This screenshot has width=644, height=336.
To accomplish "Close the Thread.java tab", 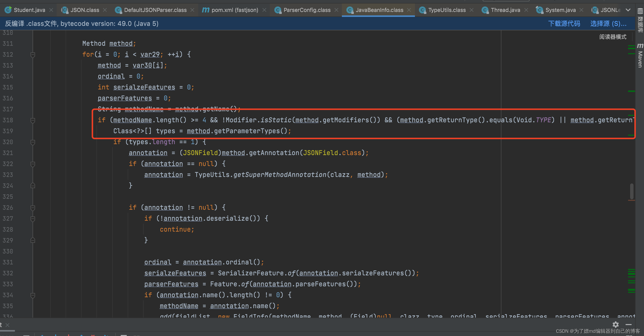I will pyautogui.click(x=526, y=10).
